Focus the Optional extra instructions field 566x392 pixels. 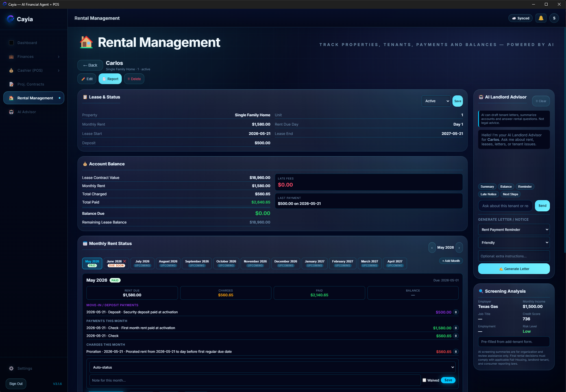(514, 256)
